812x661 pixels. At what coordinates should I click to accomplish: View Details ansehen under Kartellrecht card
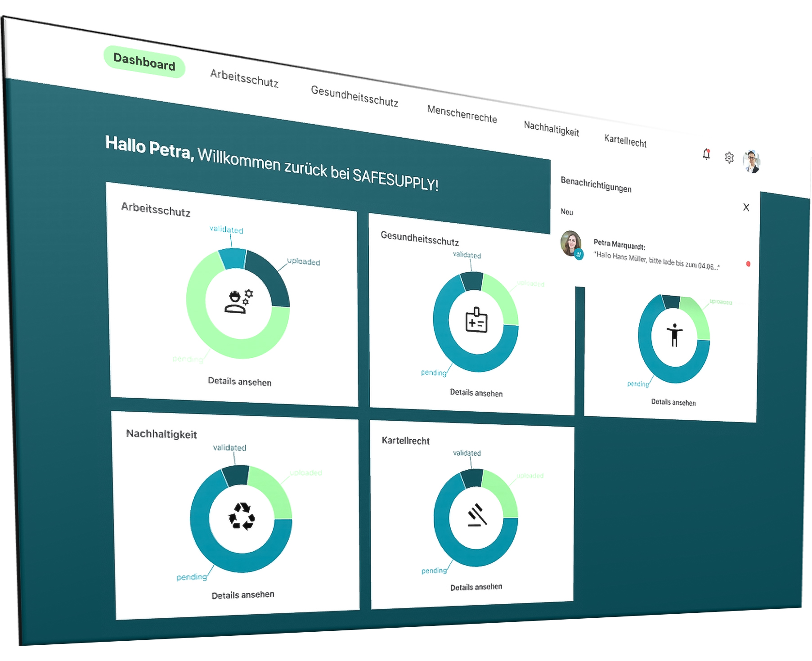click(x=476, y=587)
